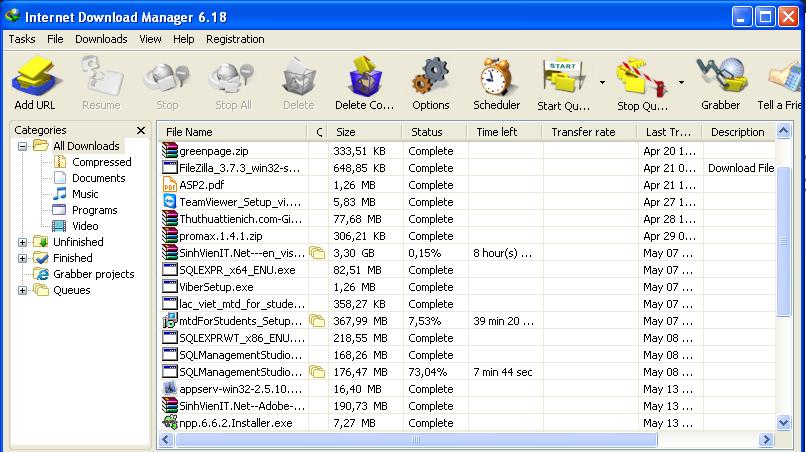Collapse the All Downloads tree node
806x452 pixels.
click(22, 147)
